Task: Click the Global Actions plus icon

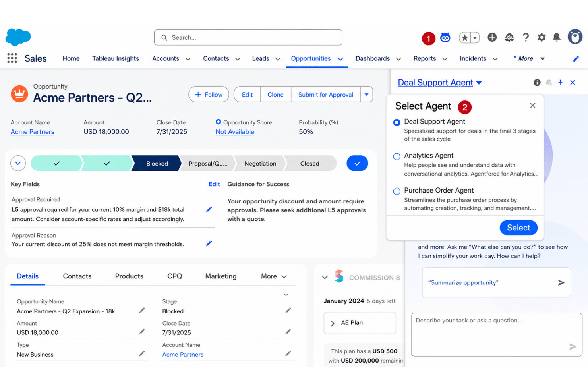Action: (492, 37)
